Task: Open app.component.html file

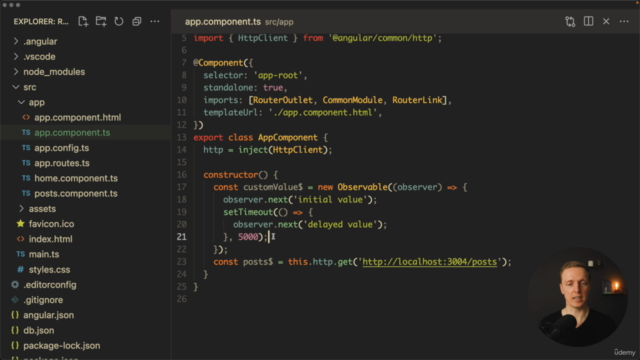Action: click(78, 118)
